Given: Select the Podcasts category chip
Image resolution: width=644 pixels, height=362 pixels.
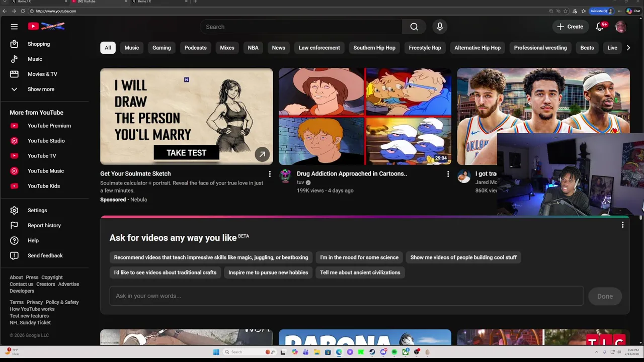Looking at the screenshot, I should (x=195, y=48).
